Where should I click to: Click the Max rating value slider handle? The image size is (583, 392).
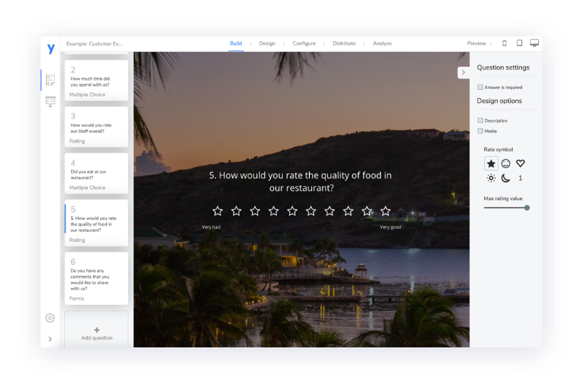coord(527,207)
